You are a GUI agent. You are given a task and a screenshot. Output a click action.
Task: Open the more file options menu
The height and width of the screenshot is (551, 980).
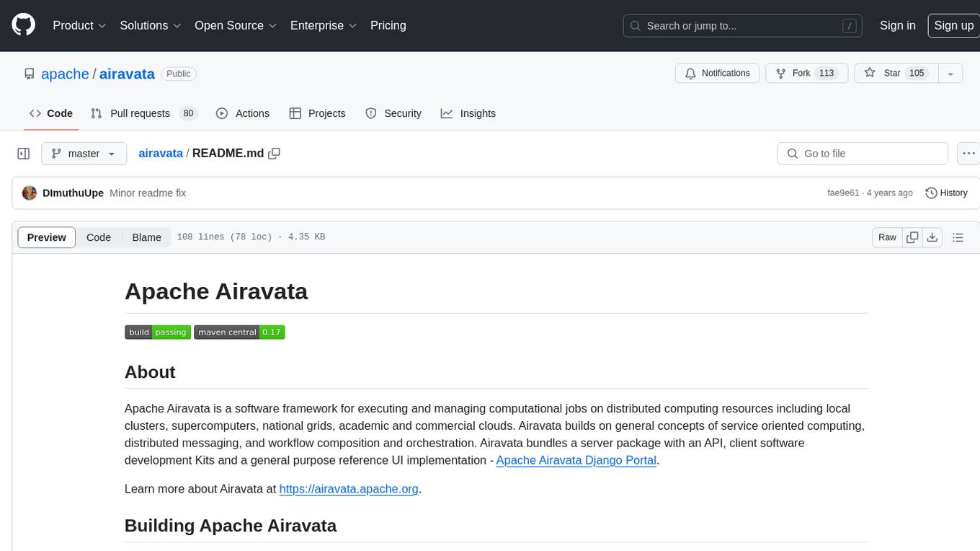968,154
